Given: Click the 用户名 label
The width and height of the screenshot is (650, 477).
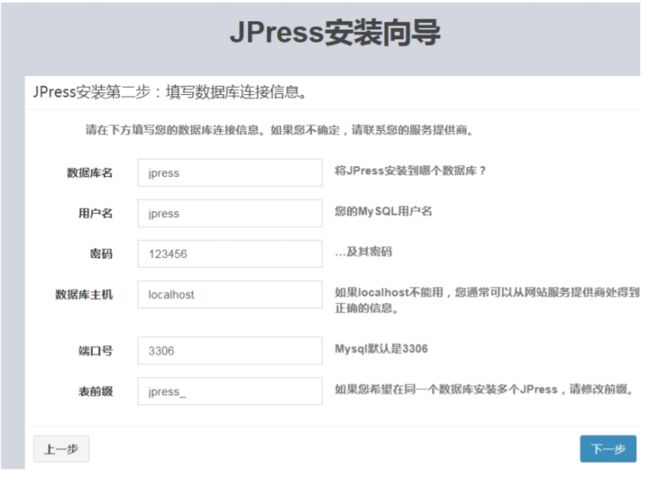Looking at the screenshot, I should (x=95, y=213).
